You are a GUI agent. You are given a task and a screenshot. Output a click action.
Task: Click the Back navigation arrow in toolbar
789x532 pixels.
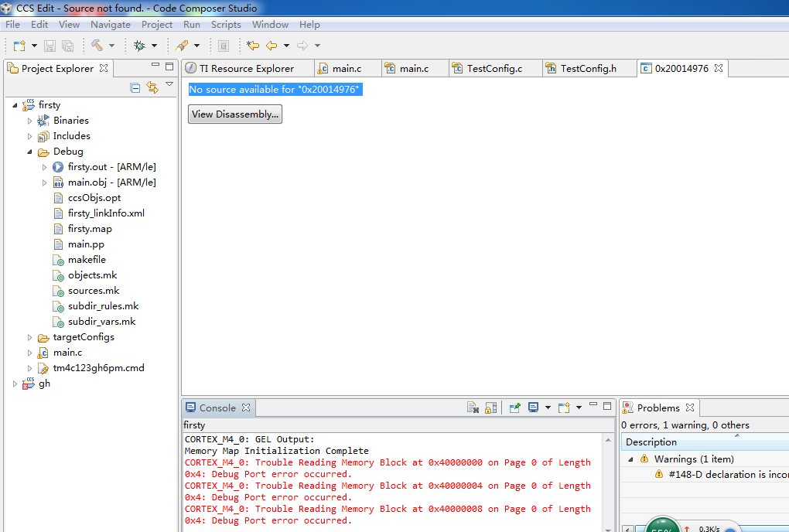click(x=272, y=46)
